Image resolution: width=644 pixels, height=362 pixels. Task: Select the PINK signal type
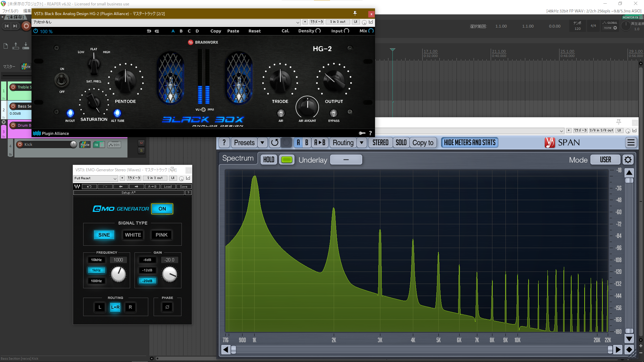161,235
